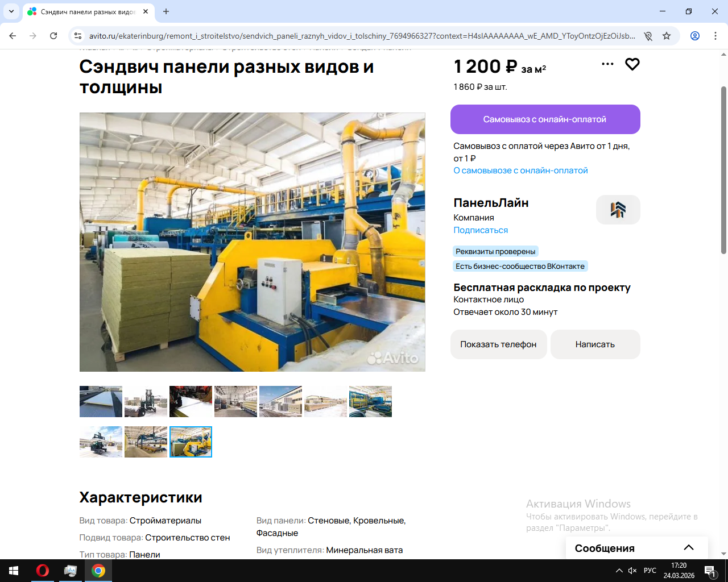This screenshot has height=582, width=728.
Task: Click the Написать button
Action: (595, 344)
